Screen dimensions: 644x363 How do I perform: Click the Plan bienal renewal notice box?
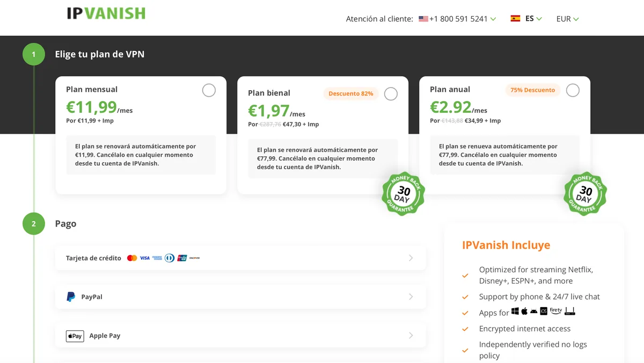323,158
